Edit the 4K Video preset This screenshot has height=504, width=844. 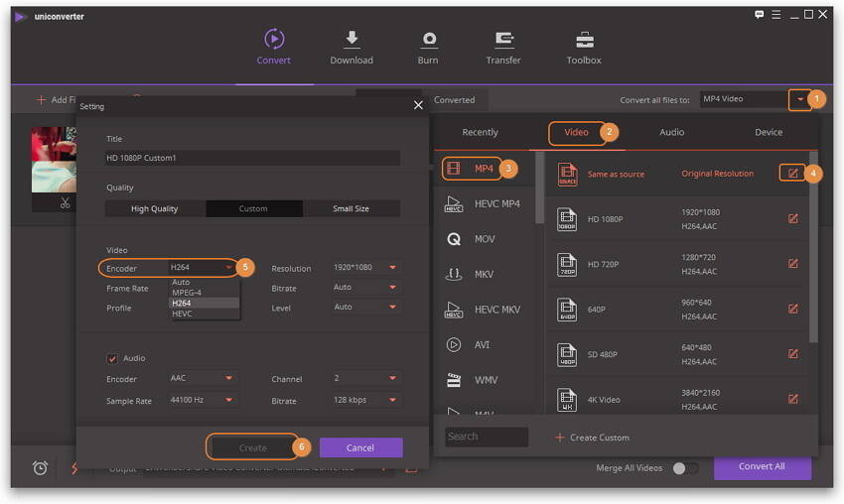[793, 399]
